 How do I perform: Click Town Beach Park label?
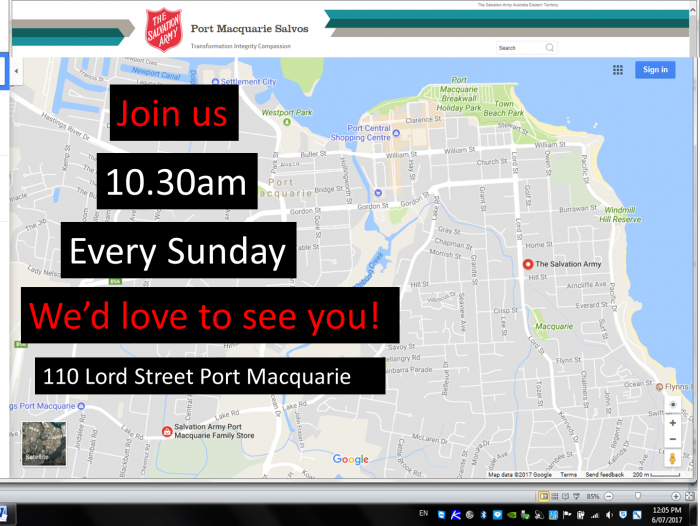pyautogui.click(x=504, y=109)
